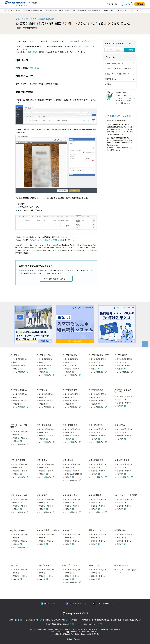Open the お問い合わせ窓口 inline link

pos(50,240)
